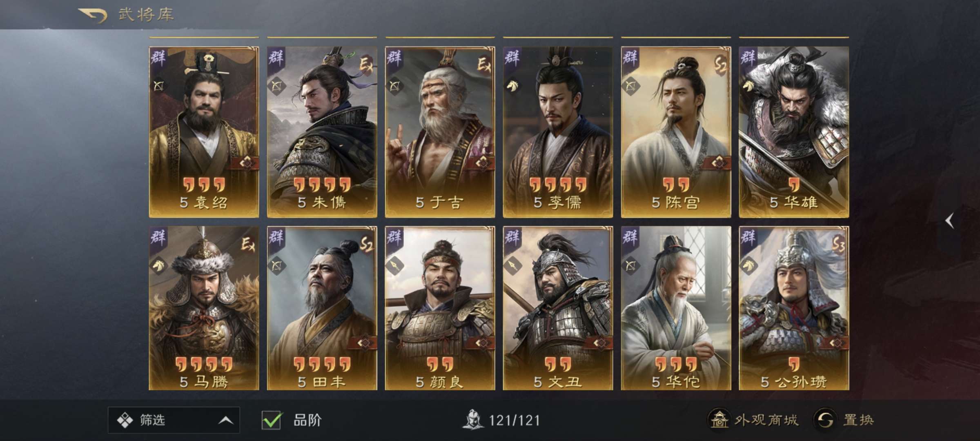This screenshot has width=980, height=441.
Task: Select the 于吉 general card
Action: pos(440,132)
